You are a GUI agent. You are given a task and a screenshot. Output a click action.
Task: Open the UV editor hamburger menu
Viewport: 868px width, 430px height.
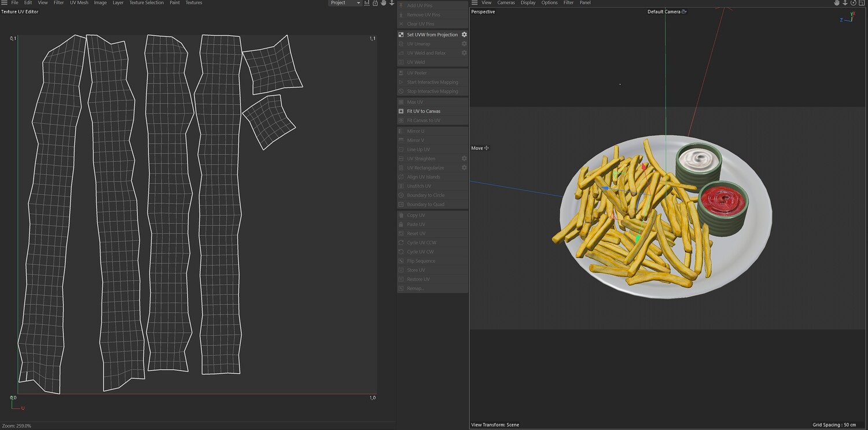pyautogui.click(x=4, y=3)
